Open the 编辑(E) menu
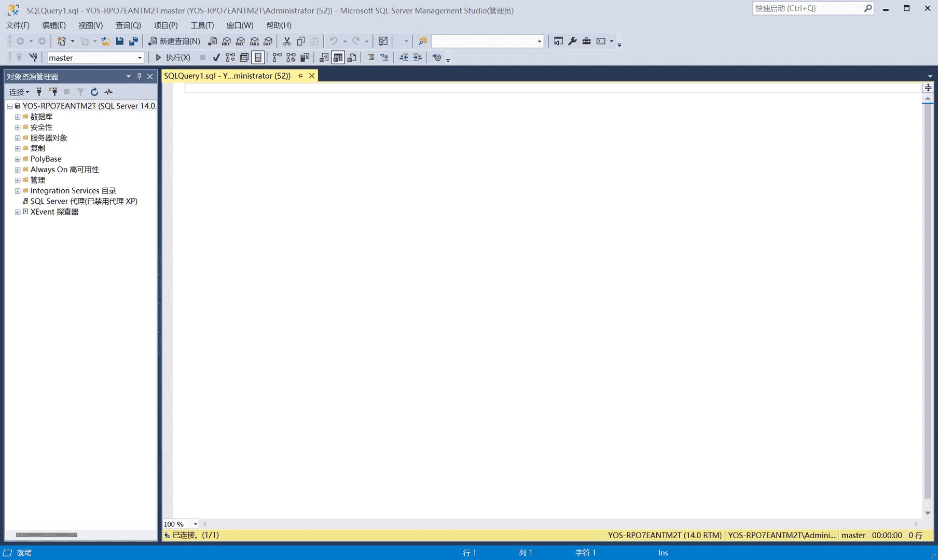938x560 pixels. point(54,25)
